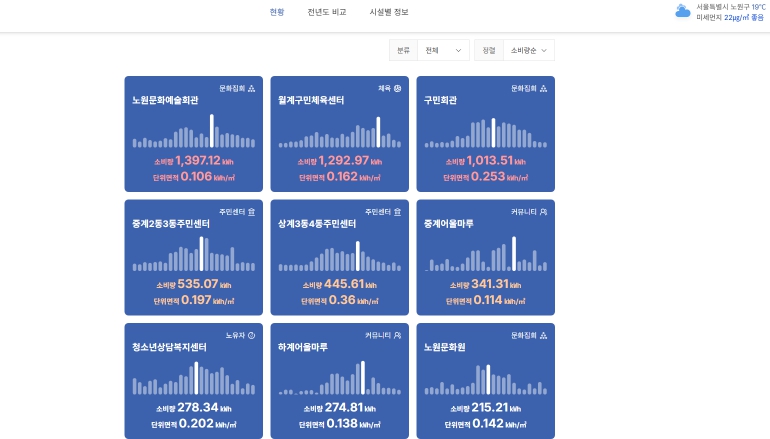This screenshot has width=770, height=439.
Task: Click the 0.253 unit-area value
Action: 488,176
